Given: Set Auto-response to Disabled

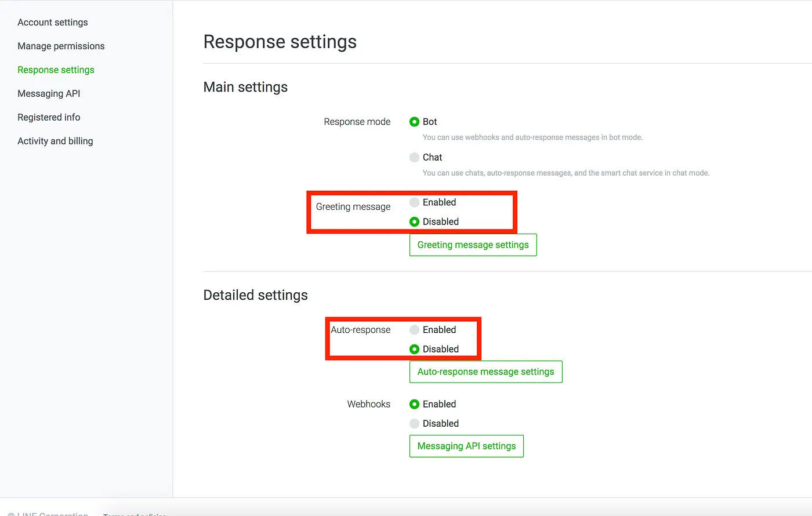Looking at the screenshot, I should [x=414, y=349].
